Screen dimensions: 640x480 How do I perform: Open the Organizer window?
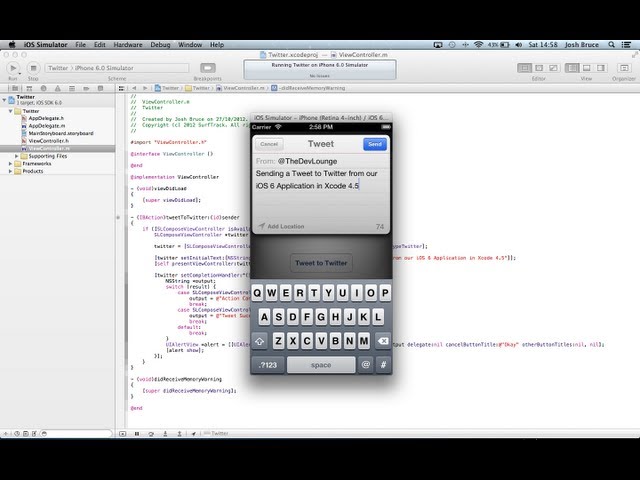point(623,68)
